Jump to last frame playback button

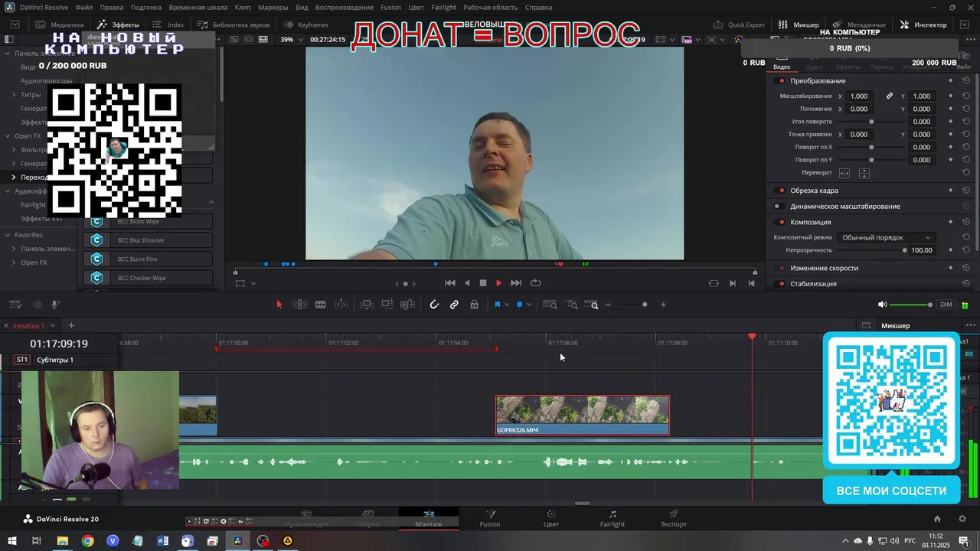point(516,283)
